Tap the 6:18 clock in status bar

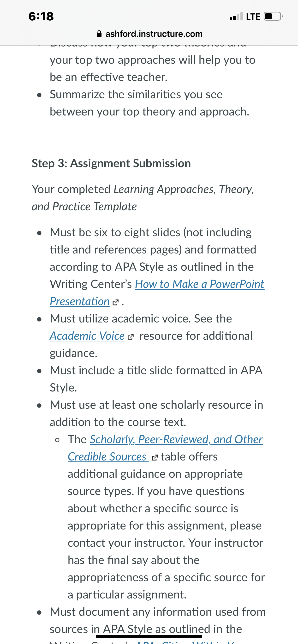pyautogui.click(x=41, y=17)
